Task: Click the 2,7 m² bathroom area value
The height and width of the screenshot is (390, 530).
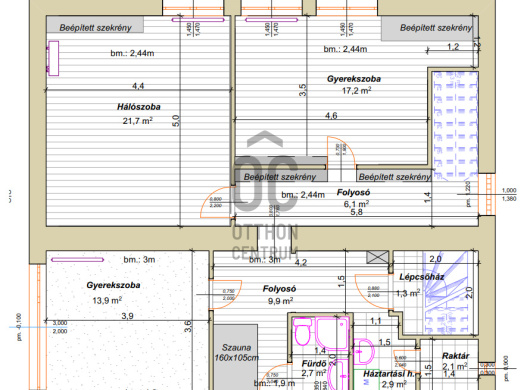Action: pos(314,373)
